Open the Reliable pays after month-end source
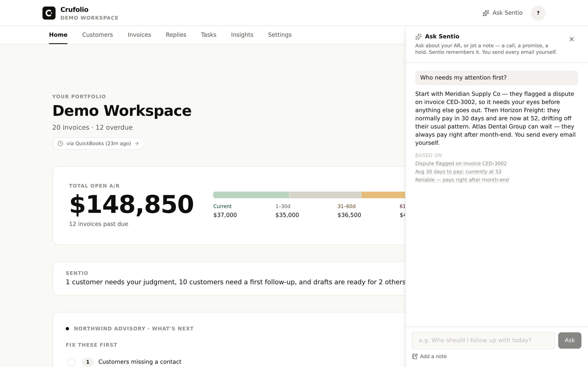Viewport: 588px width, 367px height. click(x=462, y=180)
